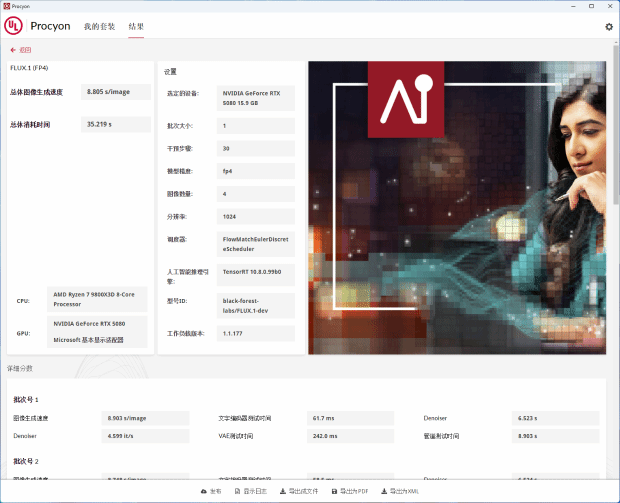The width and height of the screenshot is (620, 503).
Task: Click the FlowMatchEulerDiscreteScheduler value field
Action: click(256, 244)
